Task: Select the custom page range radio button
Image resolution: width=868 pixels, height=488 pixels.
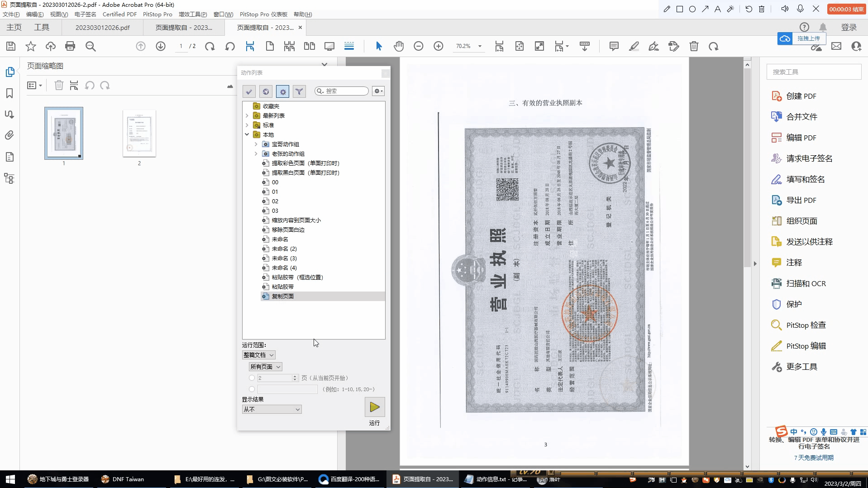Action: (252, 389)
